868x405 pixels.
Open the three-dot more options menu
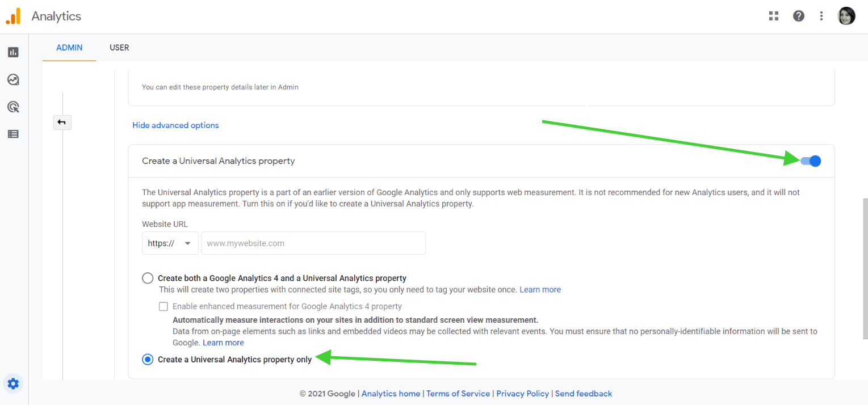pyautogui.click(x=821, y=16)
